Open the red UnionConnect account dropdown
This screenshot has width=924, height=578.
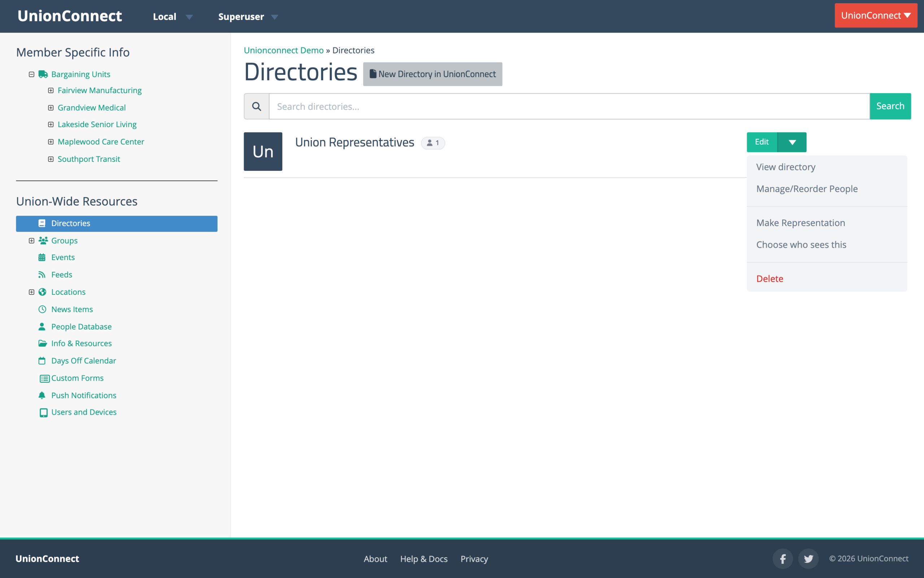click(876, 15)
